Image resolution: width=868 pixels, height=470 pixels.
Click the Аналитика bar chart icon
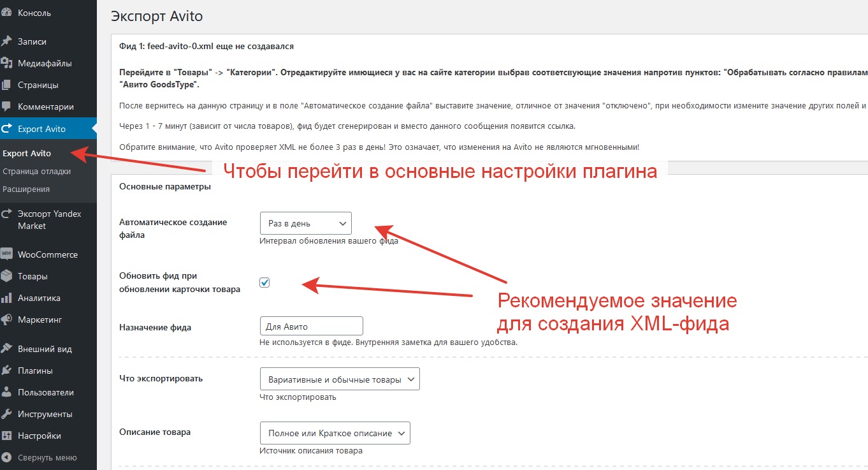pyautogui.click(x=6, y=298)
